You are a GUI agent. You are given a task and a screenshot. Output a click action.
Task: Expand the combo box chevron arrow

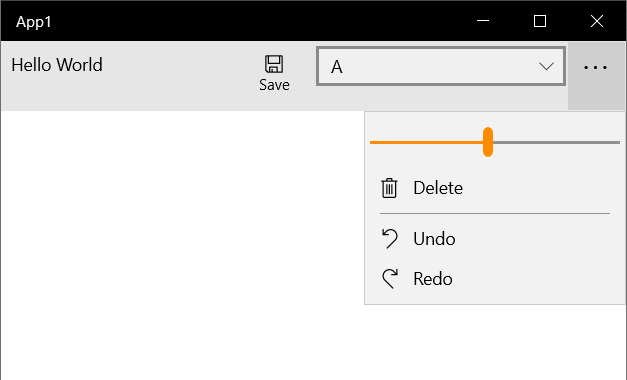pos(546,66)
